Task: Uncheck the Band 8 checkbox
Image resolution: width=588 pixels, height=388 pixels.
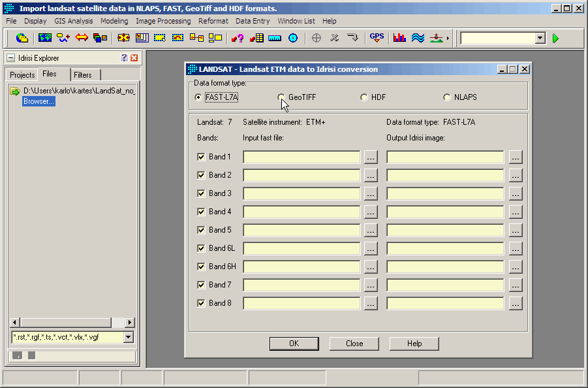Action: tap(201, 303)
